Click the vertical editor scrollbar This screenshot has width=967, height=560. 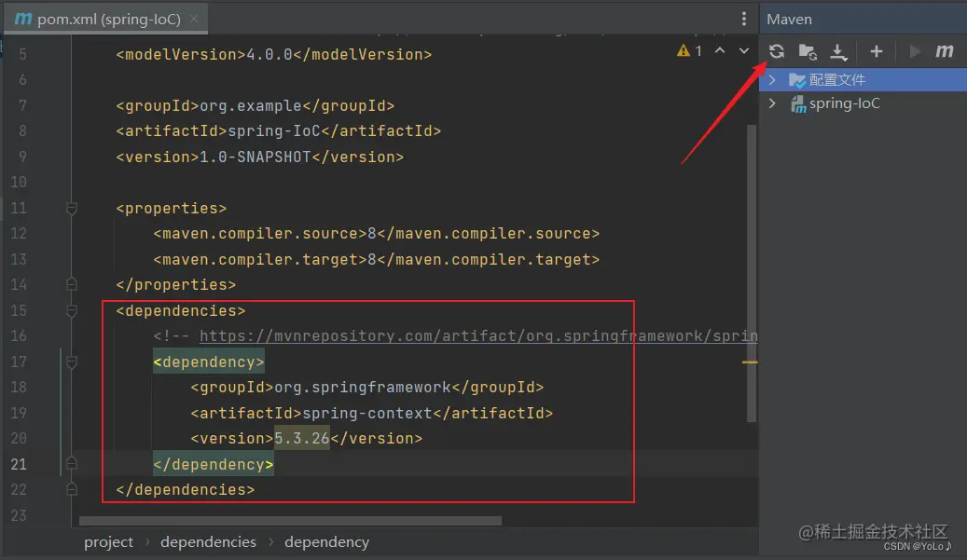752,274
